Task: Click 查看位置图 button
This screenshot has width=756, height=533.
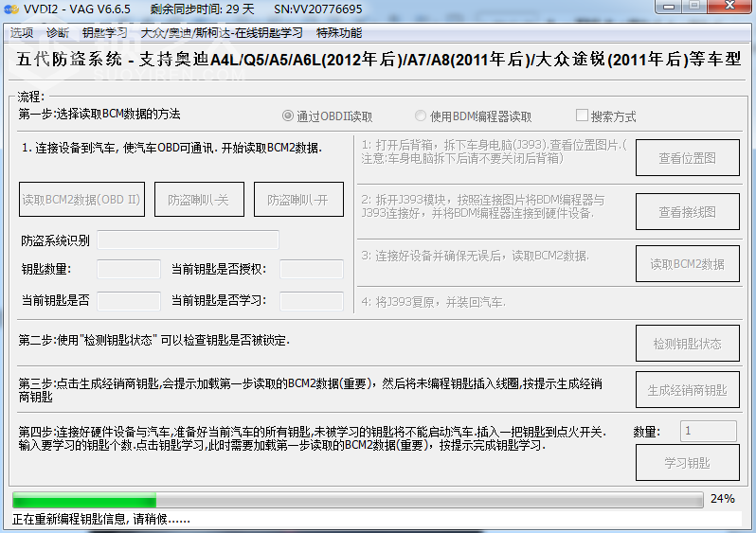Action: click(x=688, y=157)
